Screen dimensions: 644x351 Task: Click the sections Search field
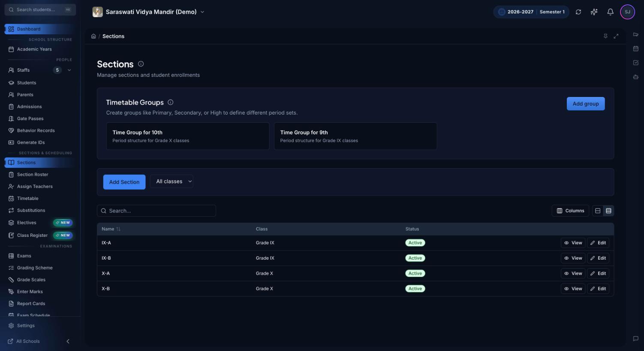(156, 211)
